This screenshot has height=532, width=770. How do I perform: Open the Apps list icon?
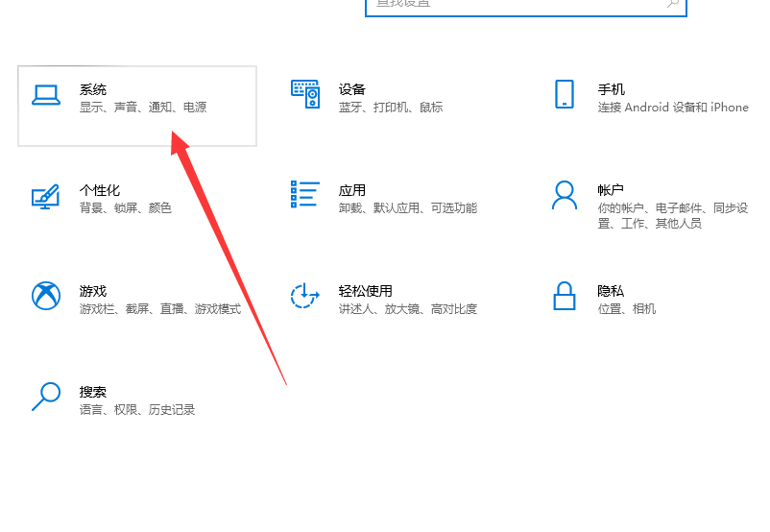tap(305, 194)
